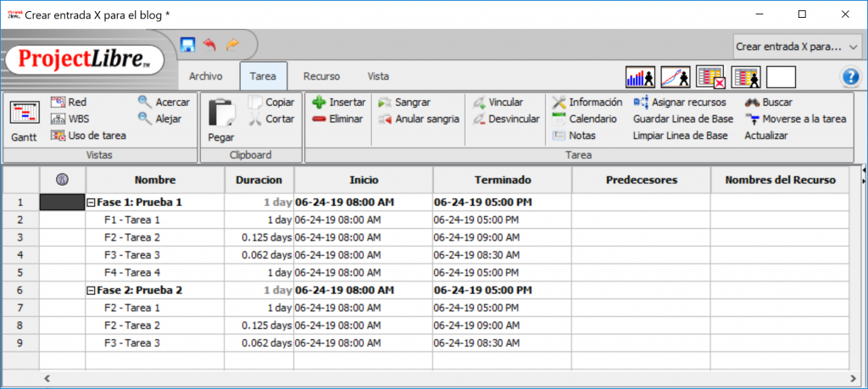The image size is (868, 389).
Task: Click the indicator column header icon
Action: click(63, 180)
